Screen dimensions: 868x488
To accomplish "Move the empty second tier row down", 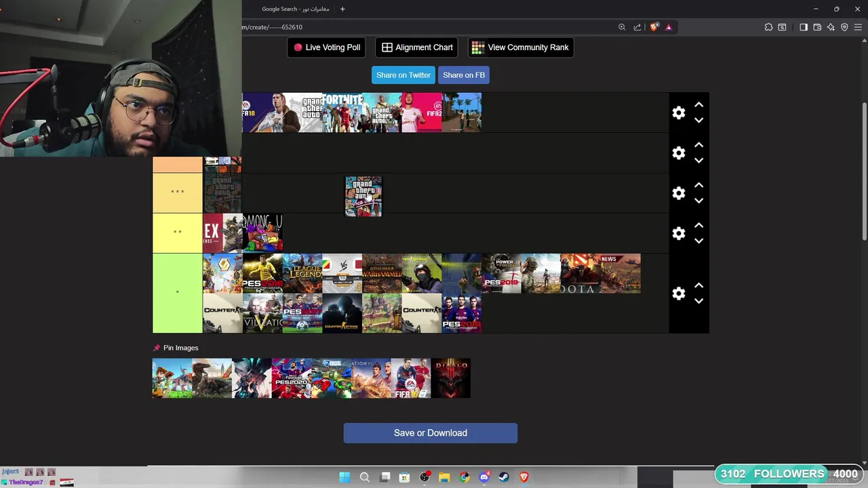I will (x=698, y=161).
